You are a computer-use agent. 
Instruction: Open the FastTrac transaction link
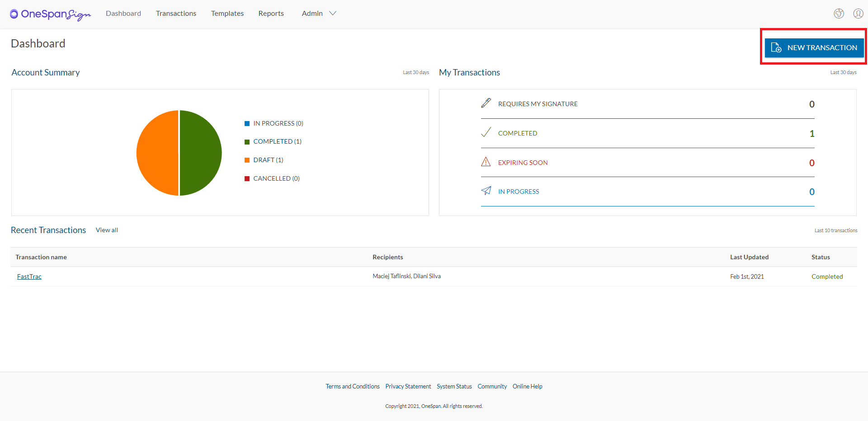[29, 276]
